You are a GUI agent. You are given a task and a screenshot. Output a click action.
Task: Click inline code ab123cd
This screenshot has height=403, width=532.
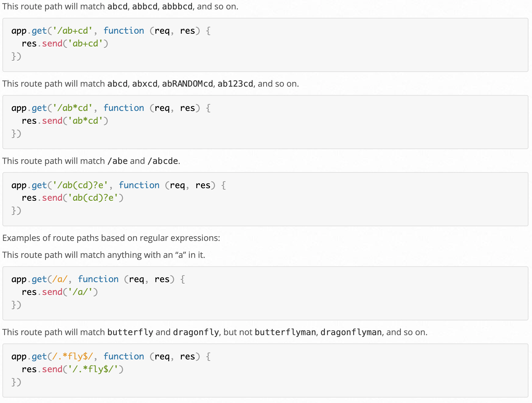click(x=235, y=84)
